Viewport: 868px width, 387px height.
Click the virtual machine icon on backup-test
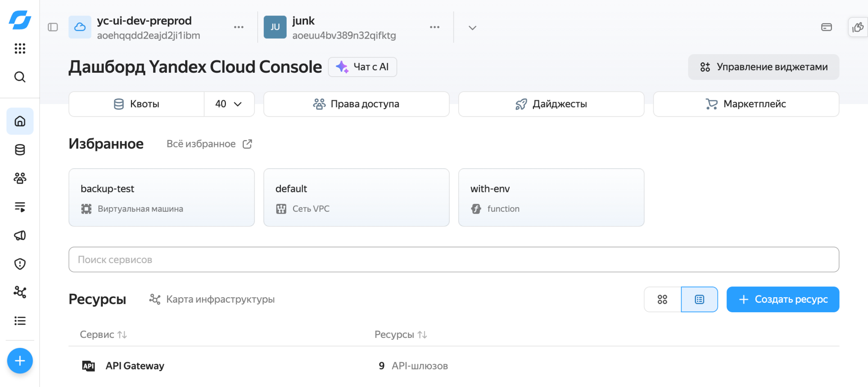click(x=86, y=209)
